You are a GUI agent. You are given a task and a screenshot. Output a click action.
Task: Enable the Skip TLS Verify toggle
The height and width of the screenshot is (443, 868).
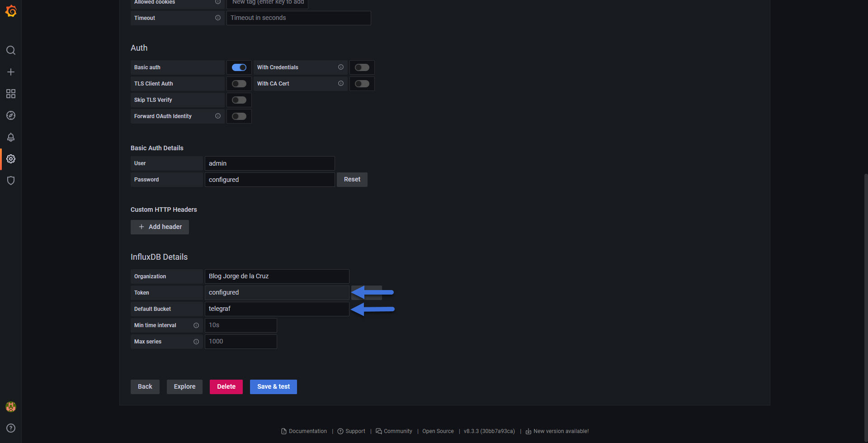[x=239, y=100]
